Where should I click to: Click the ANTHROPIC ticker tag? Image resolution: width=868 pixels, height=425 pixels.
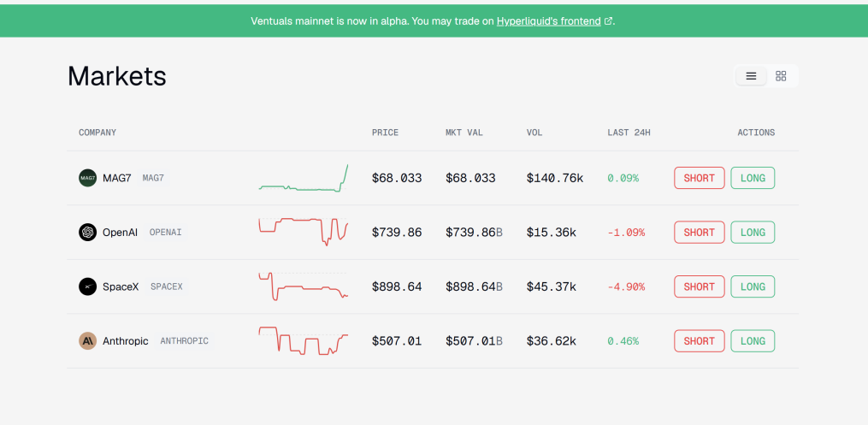click(184, 340)
